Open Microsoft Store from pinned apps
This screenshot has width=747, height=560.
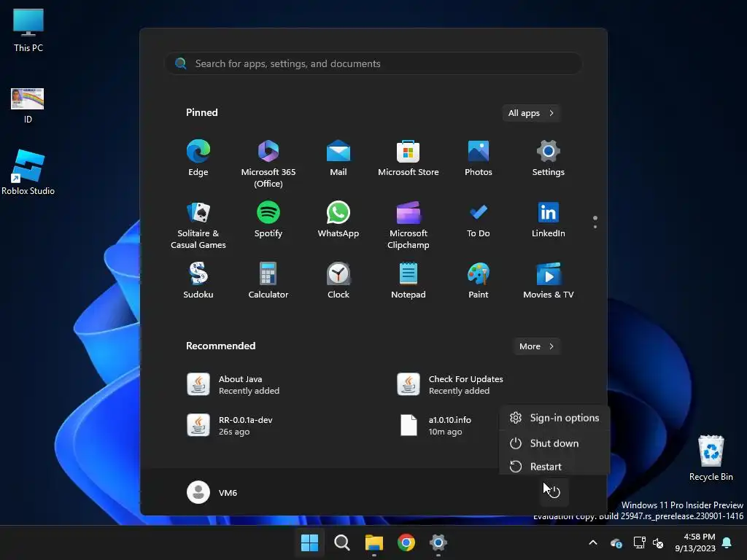pyautogui.click(x=409, y=159)
